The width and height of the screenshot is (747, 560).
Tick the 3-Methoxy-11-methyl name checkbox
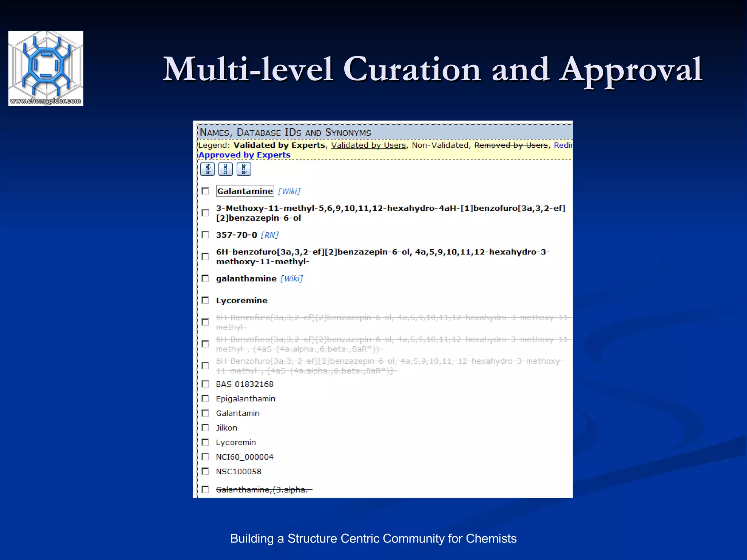coord(205,213)
